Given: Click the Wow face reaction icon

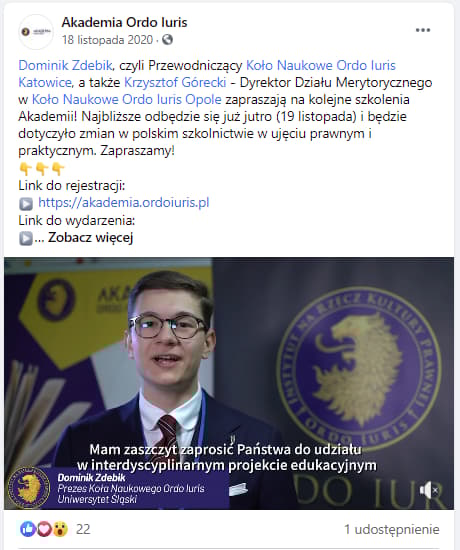Looking at the screenshot, I should [x=60, y=529].
